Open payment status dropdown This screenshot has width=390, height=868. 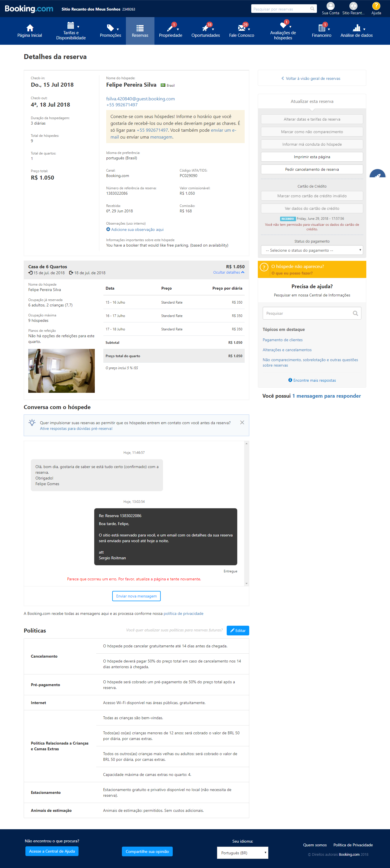312,250
